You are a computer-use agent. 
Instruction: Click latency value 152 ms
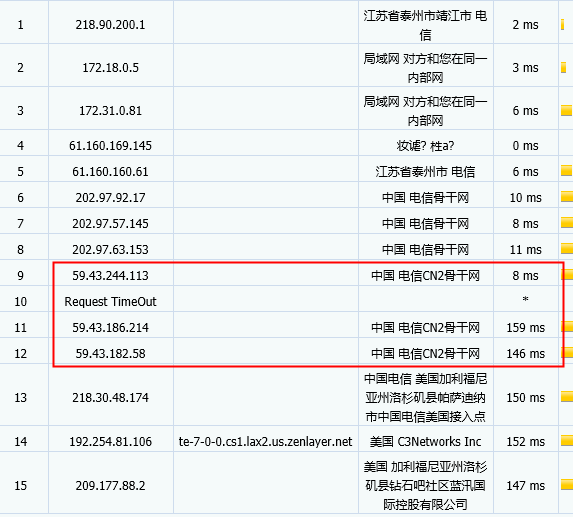coord(525,442)
